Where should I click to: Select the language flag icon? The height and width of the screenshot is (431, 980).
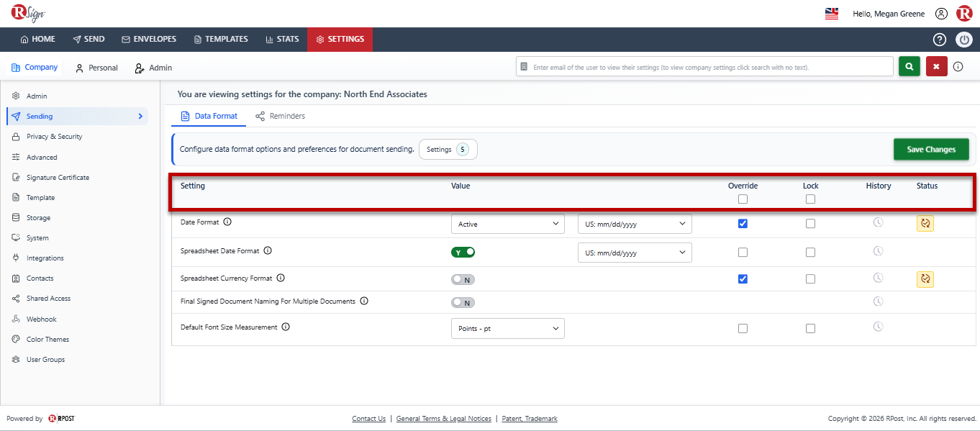pyautogui.click(x=832, y=14)
